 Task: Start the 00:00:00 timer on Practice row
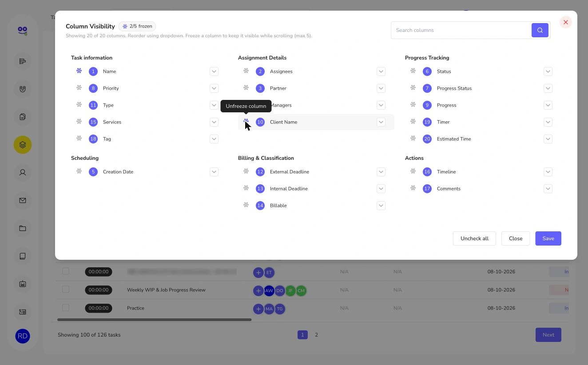[x=99, y=308]
